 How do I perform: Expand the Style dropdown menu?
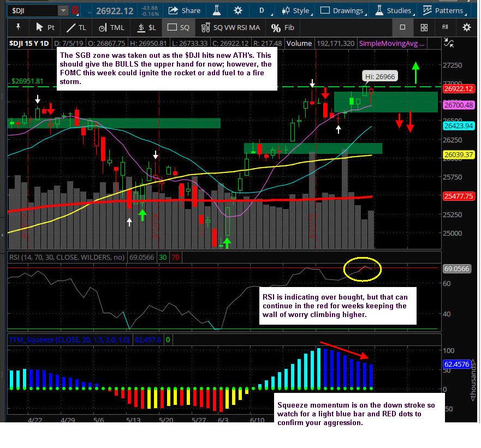[x=296, y=11]
